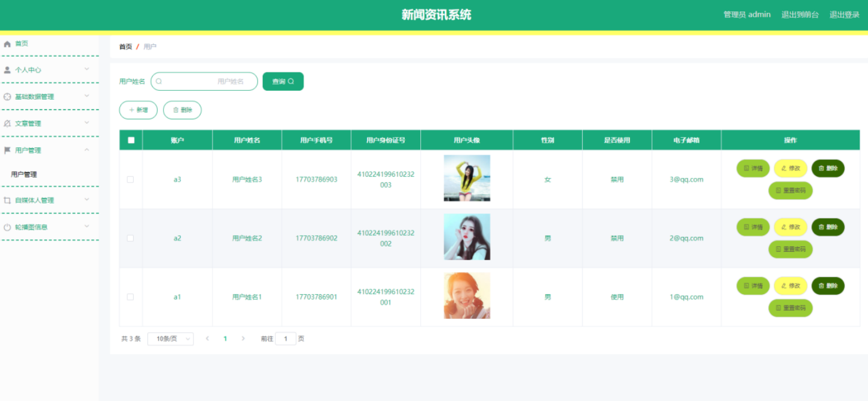Click the crop icon beside 自媒体人管理
The width and height of the screenshot is (868, 401).
pyautogui.click(x=7, y=200)
